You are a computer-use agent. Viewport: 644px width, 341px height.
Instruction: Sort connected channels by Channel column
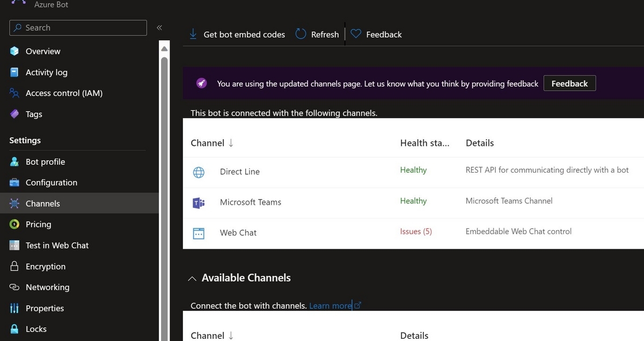(x=212, y=143)
